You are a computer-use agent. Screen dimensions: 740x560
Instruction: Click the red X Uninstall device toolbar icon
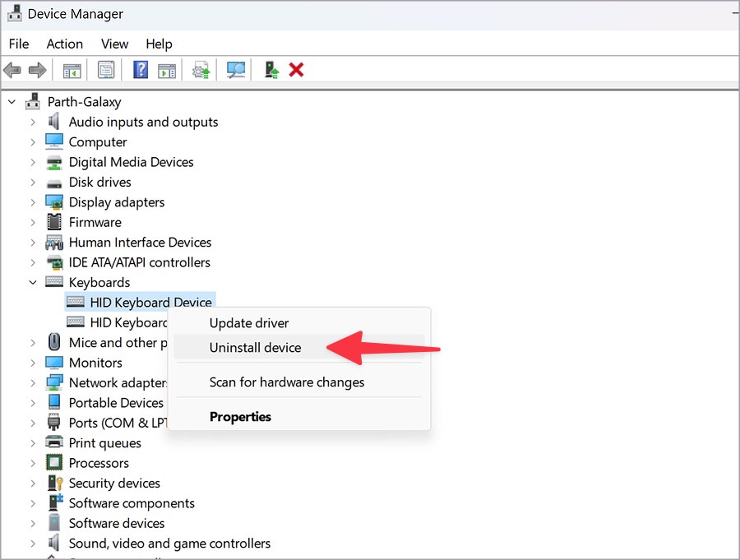[x=296, y=70]
